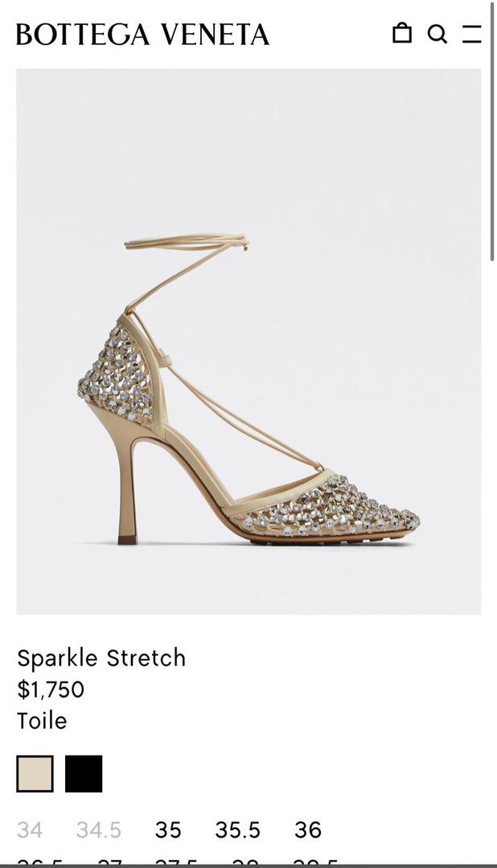Click the Toile color name label
This screenshot has height=868, width=497.
click(x=42, y=721)
